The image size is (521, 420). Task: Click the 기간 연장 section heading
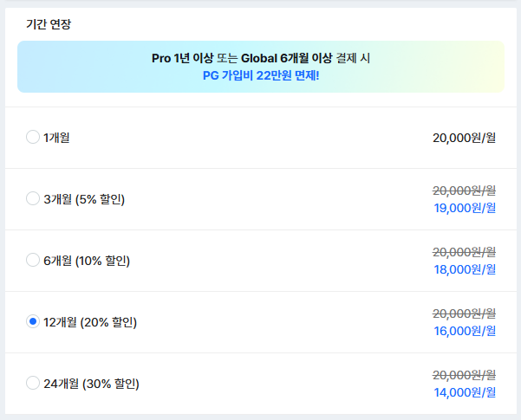49,23
